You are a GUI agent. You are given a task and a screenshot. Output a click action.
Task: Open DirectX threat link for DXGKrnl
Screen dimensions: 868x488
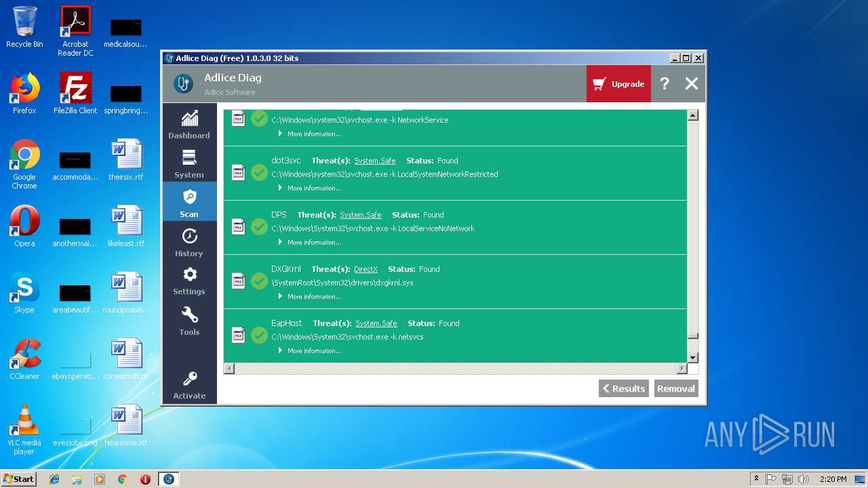coord(366,270)
